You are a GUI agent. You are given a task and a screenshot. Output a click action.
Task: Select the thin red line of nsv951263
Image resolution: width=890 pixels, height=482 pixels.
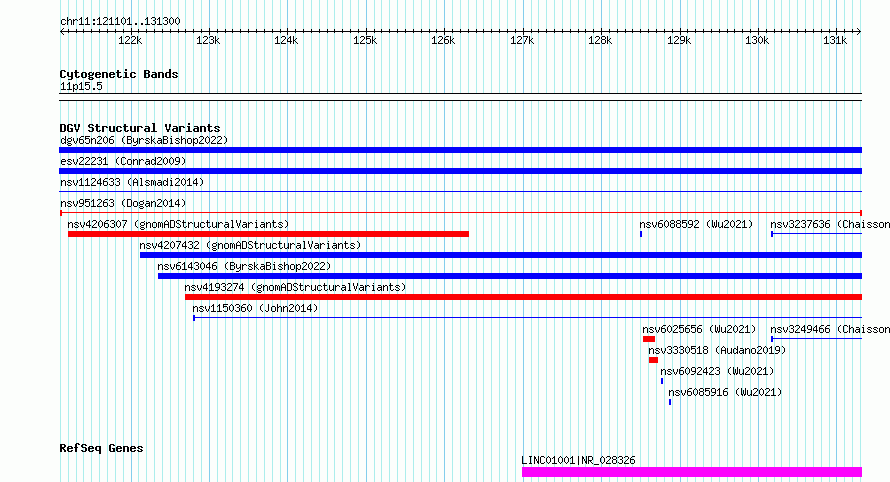pos(460,213)
